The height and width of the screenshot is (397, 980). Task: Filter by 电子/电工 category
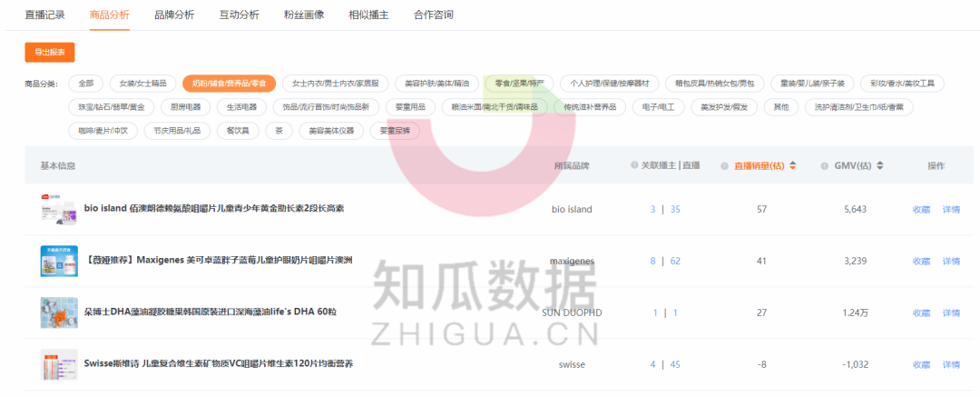pyautogui.click(x=658, y=107)
